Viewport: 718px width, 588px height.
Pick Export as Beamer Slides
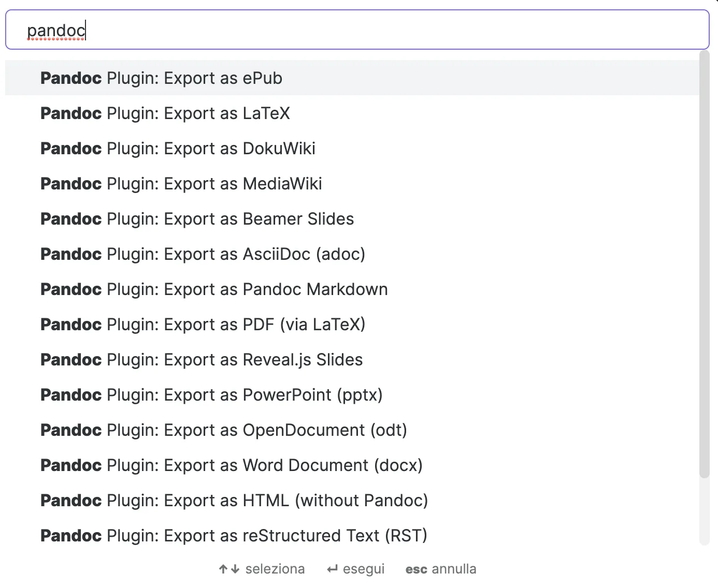point(197,219)
